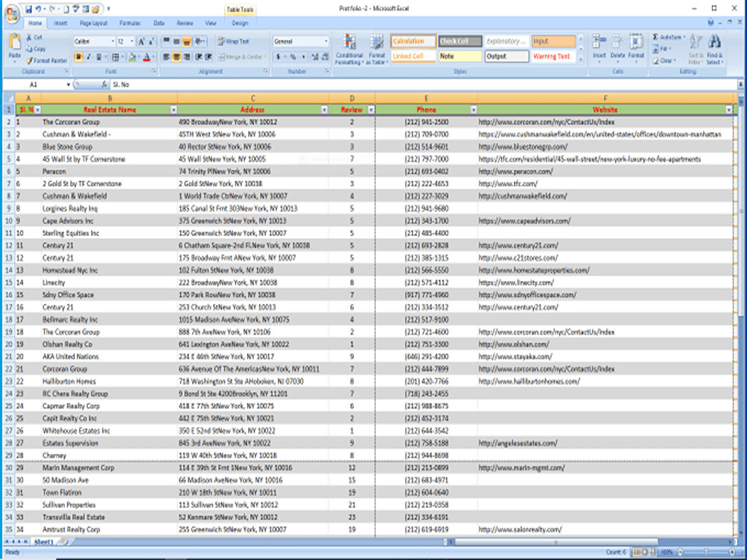
Task: Click the Format Painter brush
Action: [x=30, y=60]
